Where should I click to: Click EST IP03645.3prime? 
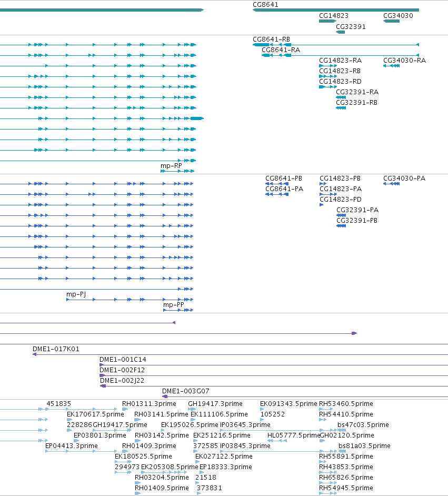pos(245,425)
